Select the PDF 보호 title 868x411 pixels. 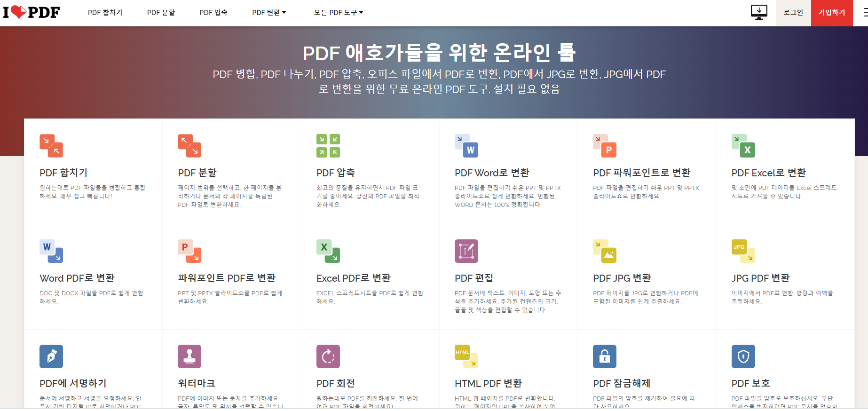pos(751,383)
